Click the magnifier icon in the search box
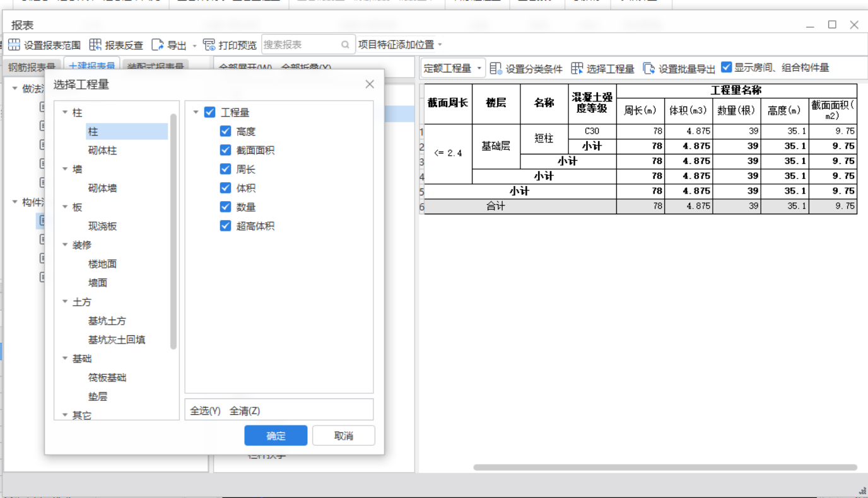Viewport: 868px width, 498px height. pos(345,45)
